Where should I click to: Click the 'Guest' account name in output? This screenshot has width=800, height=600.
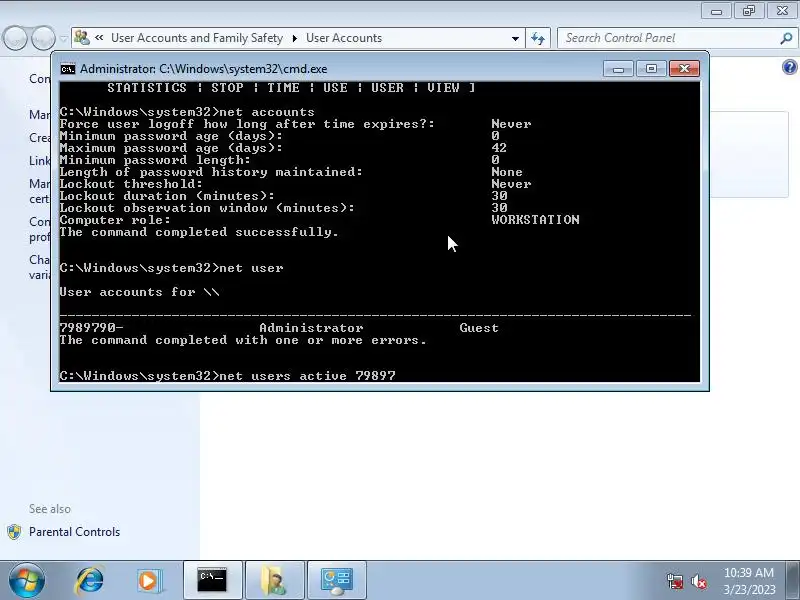tap(479, 328)
